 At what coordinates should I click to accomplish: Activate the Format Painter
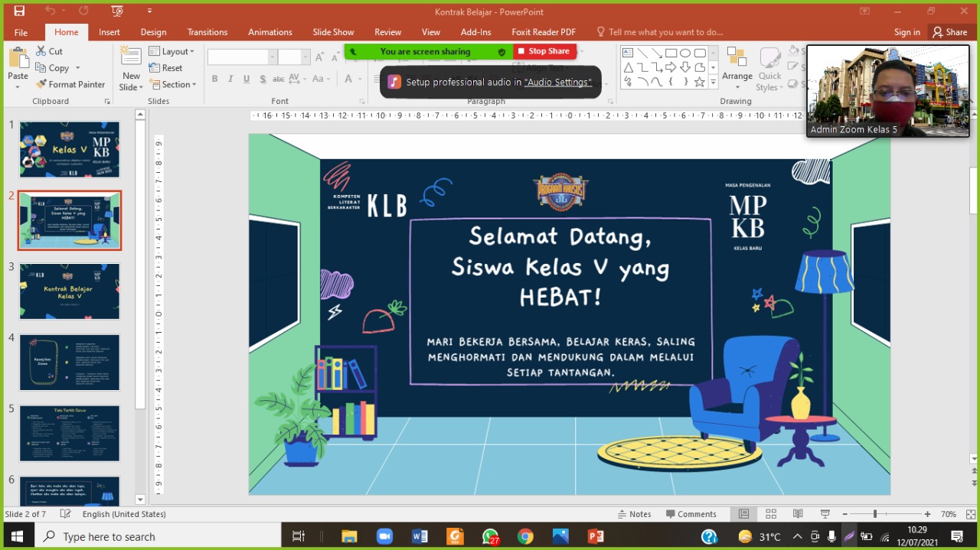click(x=70, y=85)
